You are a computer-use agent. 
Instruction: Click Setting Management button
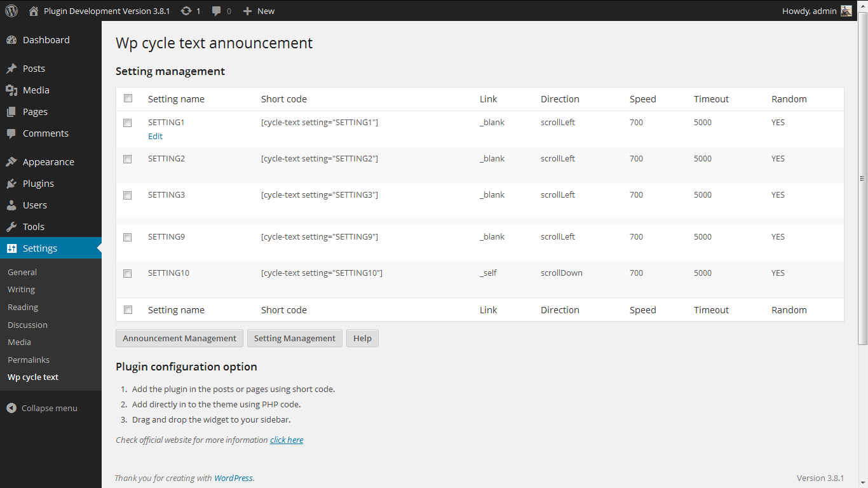(295, 338)
